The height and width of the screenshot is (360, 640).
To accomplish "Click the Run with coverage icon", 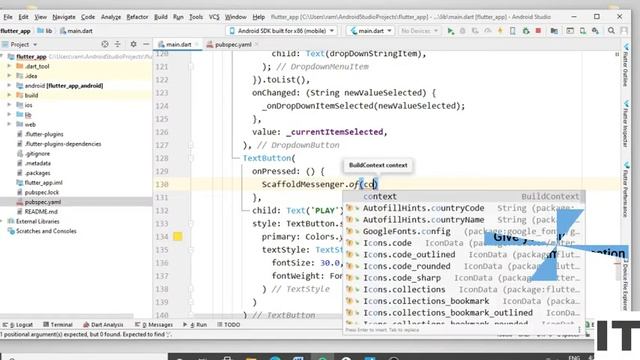I will [x=475, y=31].
